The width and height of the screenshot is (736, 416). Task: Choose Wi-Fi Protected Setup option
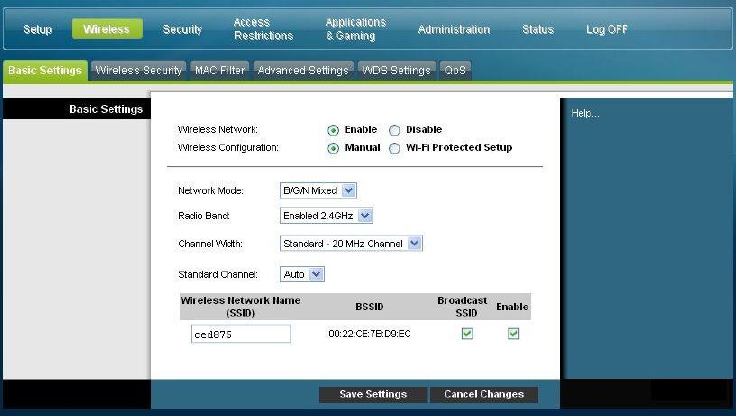coord(394,148)
